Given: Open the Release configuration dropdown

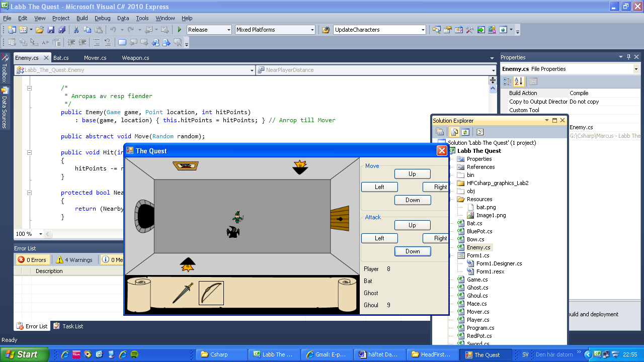Looking at the screenshot, I should point(228,30).
